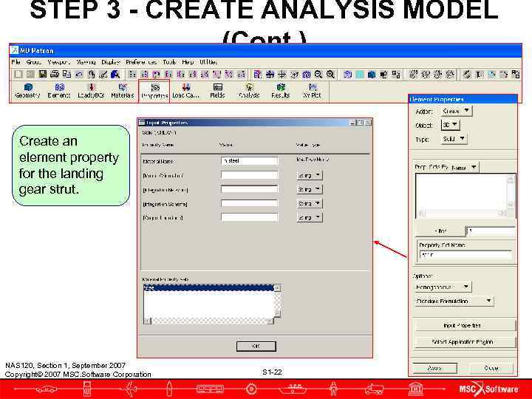Open the Loads/BCs application

click(91, 91)
